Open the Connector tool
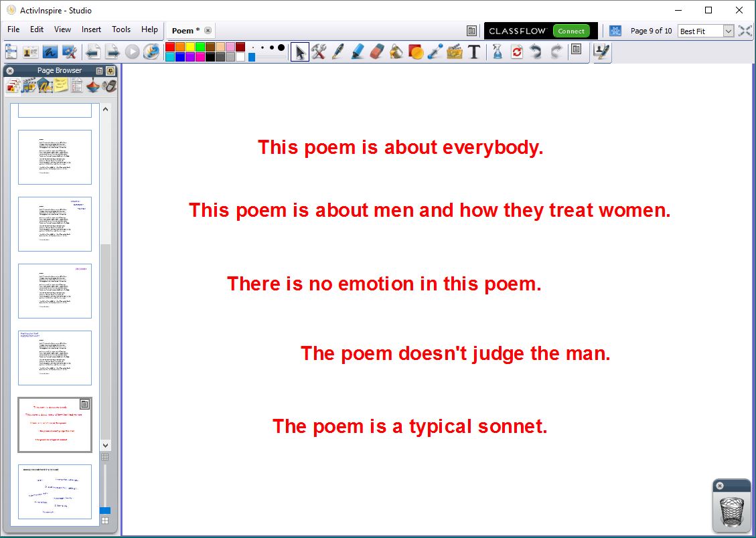756x538 pixels. point(435,52)
